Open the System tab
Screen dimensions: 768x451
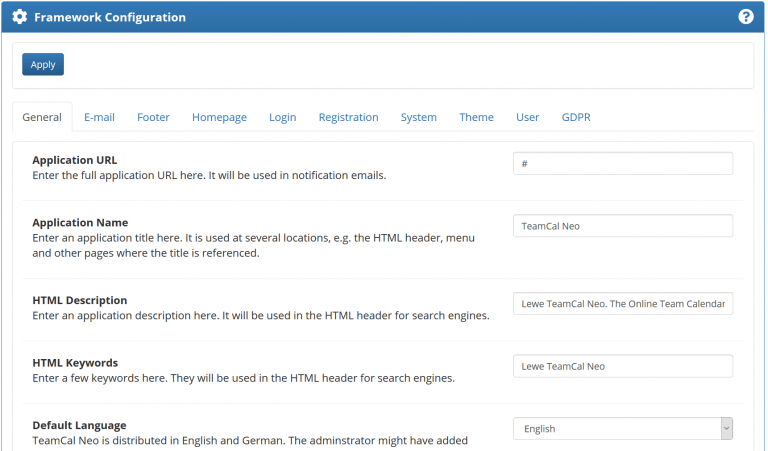(418, 117)
